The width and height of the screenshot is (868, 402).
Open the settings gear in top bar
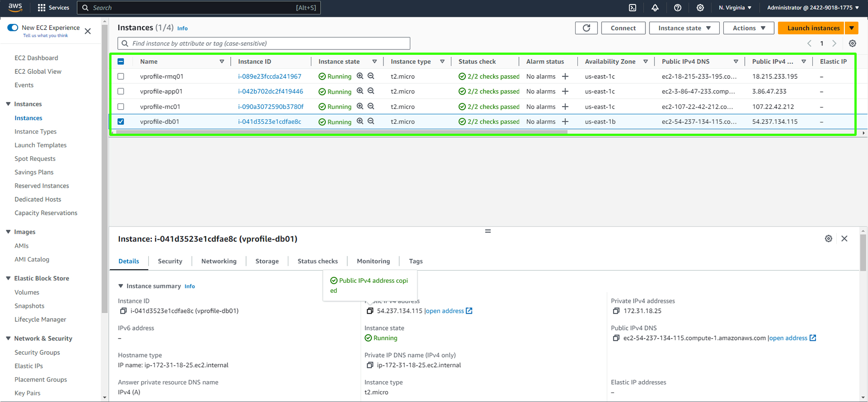click(700, 8)
